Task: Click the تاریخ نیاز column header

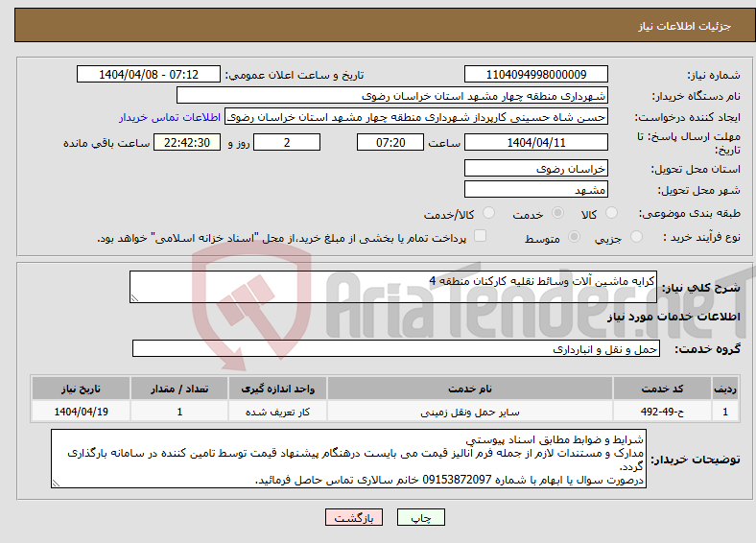Action: click(x=81, y=389)
